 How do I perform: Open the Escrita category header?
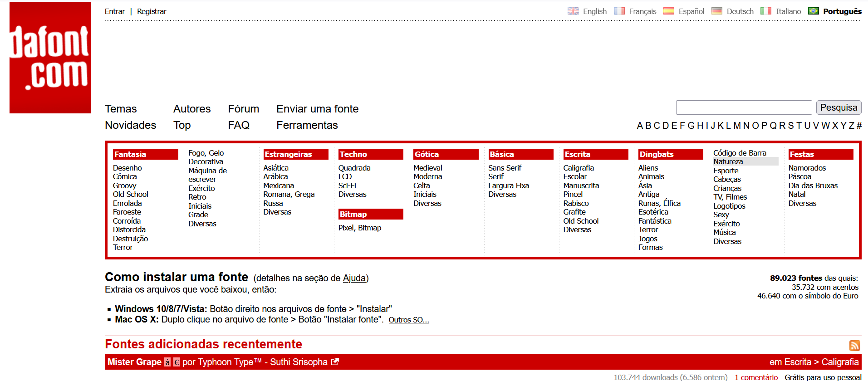pyautogui.click(x=596, y=154)
